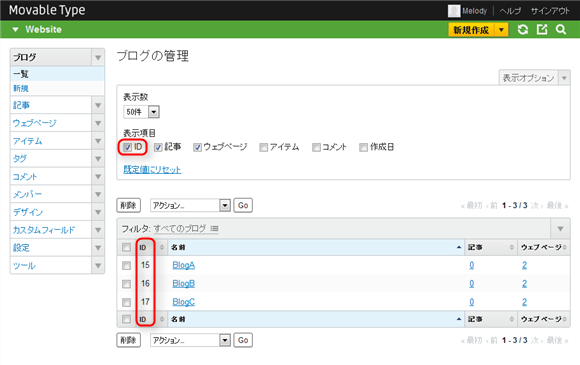Click BlogB's 記事 count 0
Screen dimensions: 580x365
pos(472,284)
